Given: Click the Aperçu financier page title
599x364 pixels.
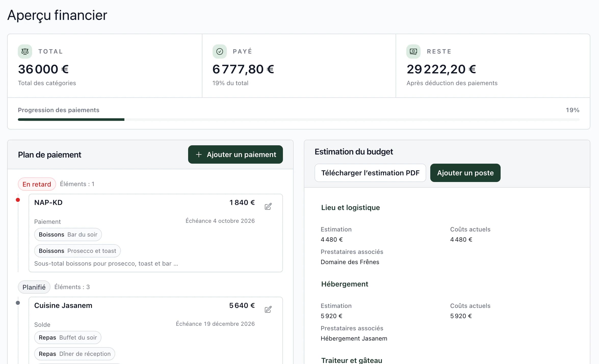Looking at the screenshot, I should point(57,15).
